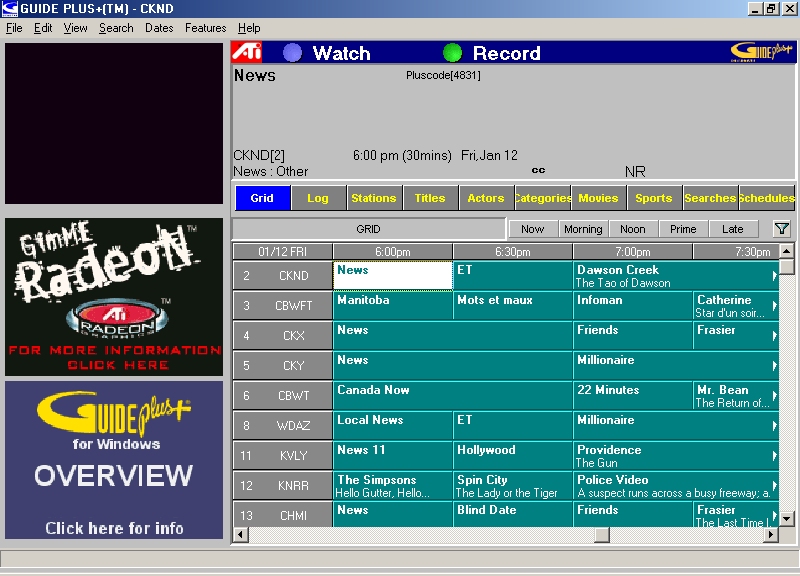
Task: Select channel 11 KVLY row header
Action: [283, 456]
